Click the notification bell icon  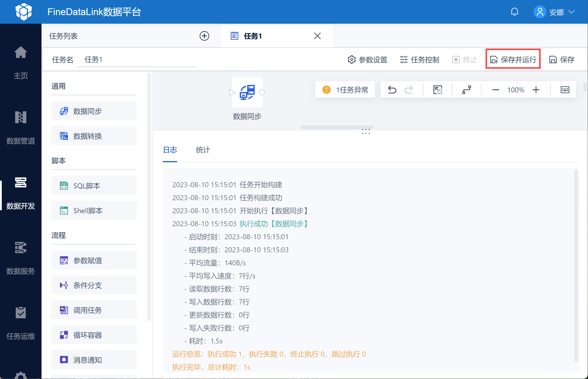coord(515,12)
